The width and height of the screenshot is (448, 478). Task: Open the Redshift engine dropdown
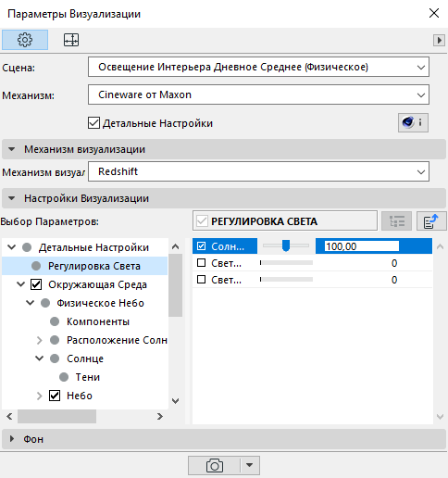point(258,171)
